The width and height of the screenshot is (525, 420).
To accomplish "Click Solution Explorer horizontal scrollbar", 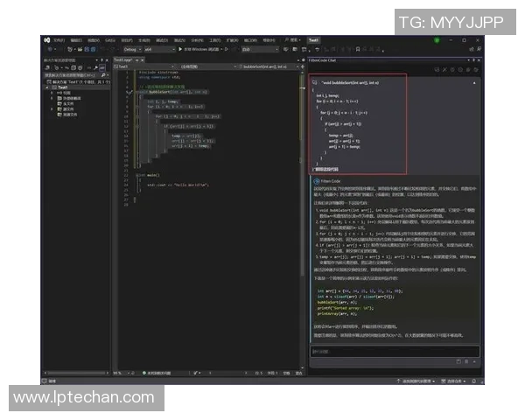I will pos(77,373).
